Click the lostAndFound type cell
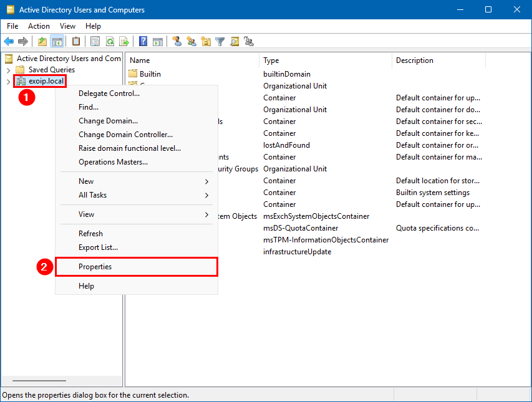This screenshot has width=532, height=402. (x=286, y=145)
